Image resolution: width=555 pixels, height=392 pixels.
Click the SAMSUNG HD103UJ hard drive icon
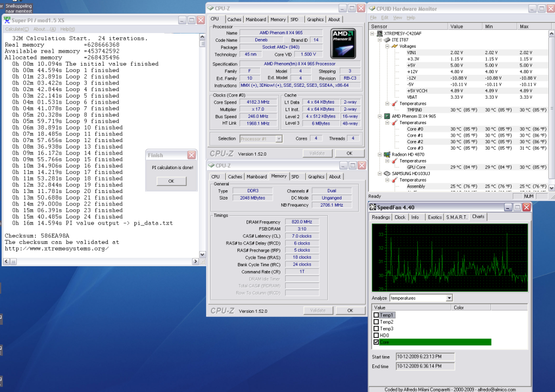(388, 173)
